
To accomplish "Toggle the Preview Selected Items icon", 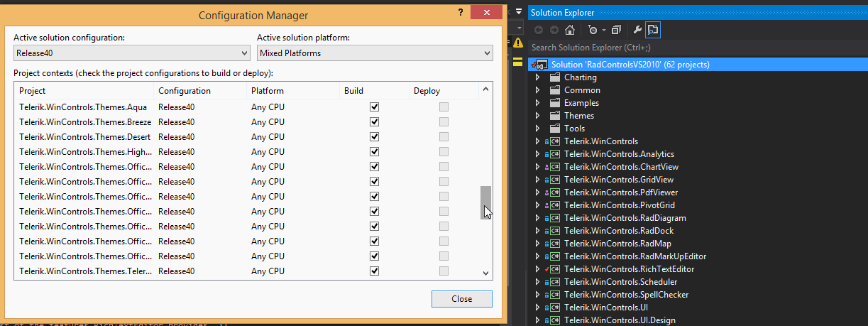I will 653,30.
